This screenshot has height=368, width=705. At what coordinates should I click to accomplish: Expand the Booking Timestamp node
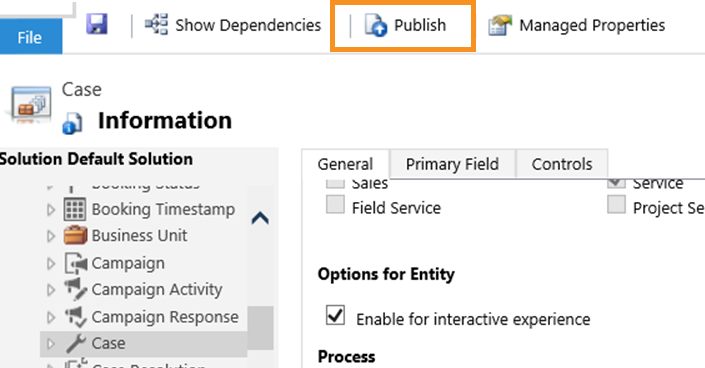point(51,210)
